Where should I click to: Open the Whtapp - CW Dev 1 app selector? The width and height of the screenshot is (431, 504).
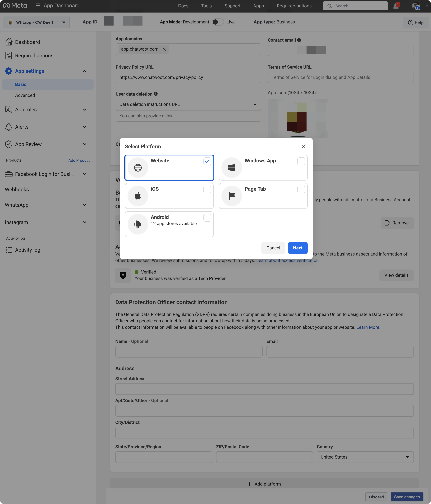tap(37, 22)
